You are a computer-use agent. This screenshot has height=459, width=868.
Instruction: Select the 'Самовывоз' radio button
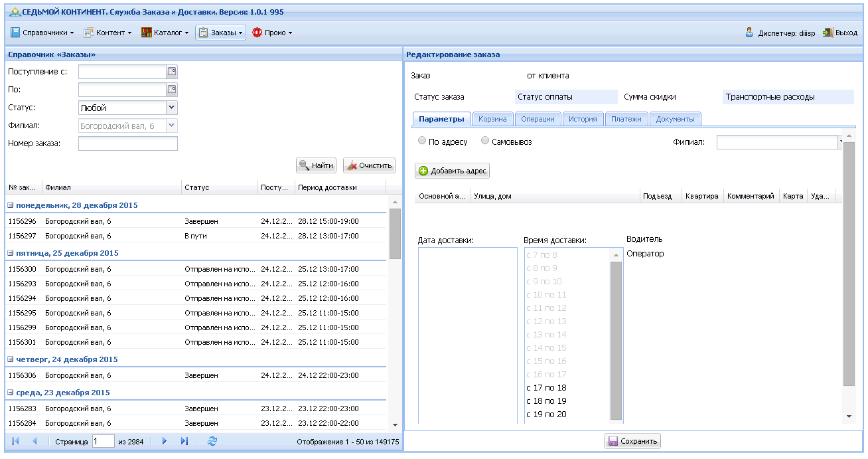coord(485,141)
